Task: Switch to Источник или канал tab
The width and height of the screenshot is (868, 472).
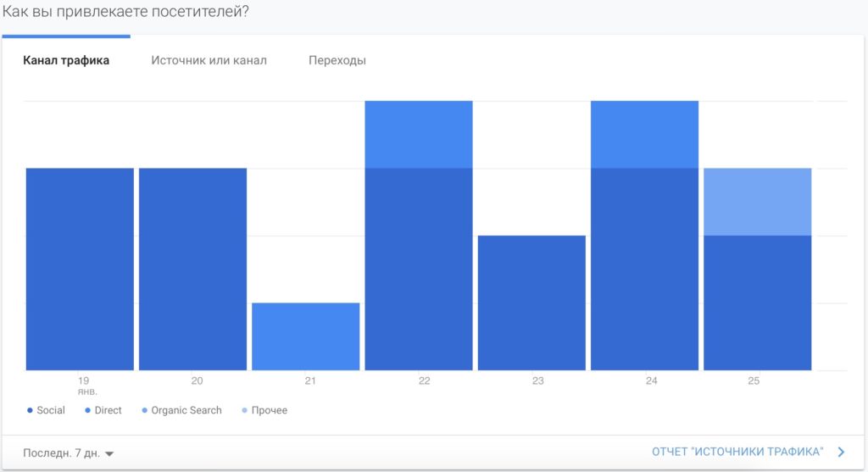Action: (209, 61)
